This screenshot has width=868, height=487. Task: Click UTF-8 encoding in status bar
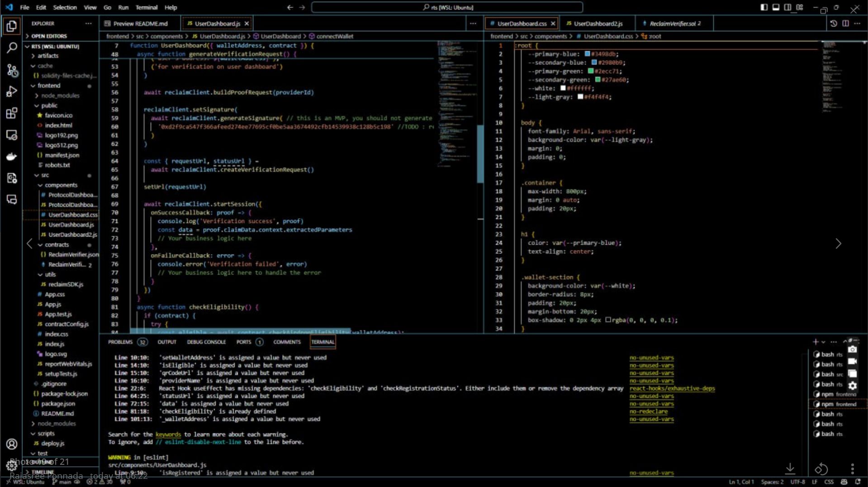point(797,482)
